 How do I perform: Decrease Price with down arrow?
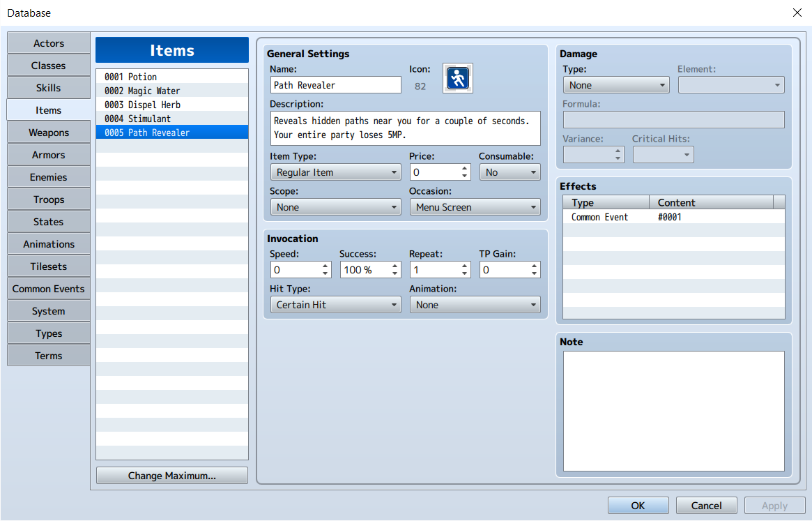pyautogui.click(x=464, y=176)
